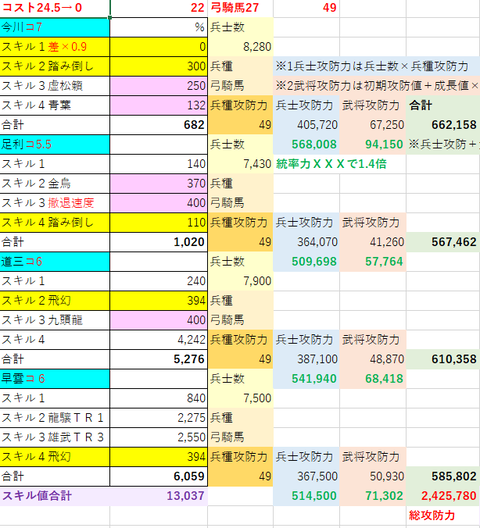Select the スキル3雄武TR3 label cell

click(55, 437)
